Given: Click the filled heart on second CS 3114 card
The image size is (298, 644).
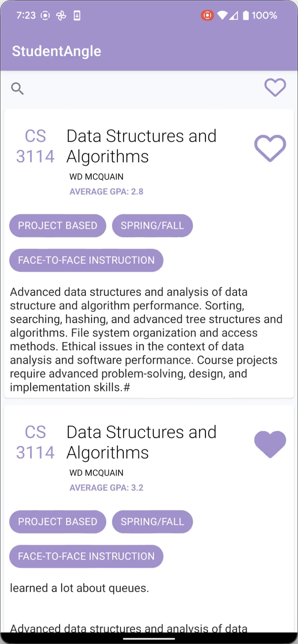Looking at the screenshot, I should tap(270, 445).
